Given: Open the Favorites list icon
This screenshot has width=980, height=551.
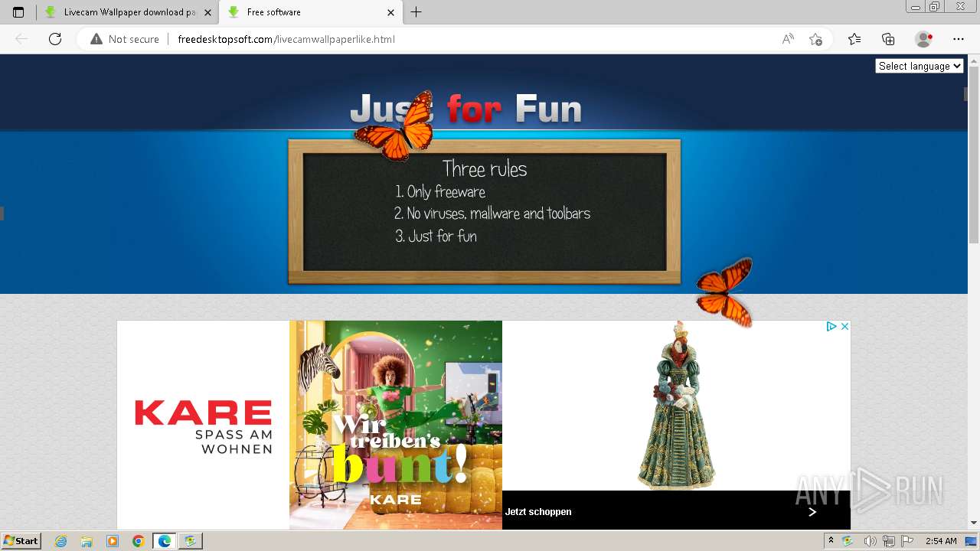Looking at the screenshot, I should tap(854, 39).
